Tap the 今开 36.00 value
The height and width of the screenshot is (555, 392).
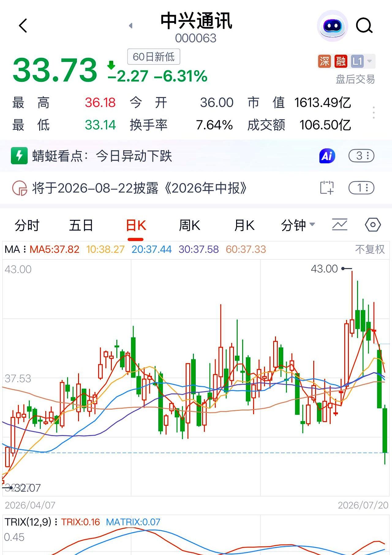[x=217, y=103]
